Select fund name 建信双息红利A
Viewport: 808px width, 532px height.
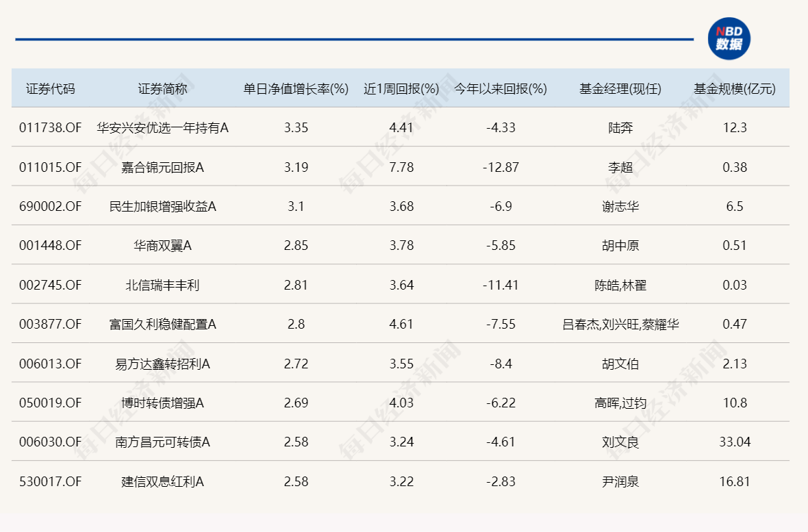tap(162, 482)
